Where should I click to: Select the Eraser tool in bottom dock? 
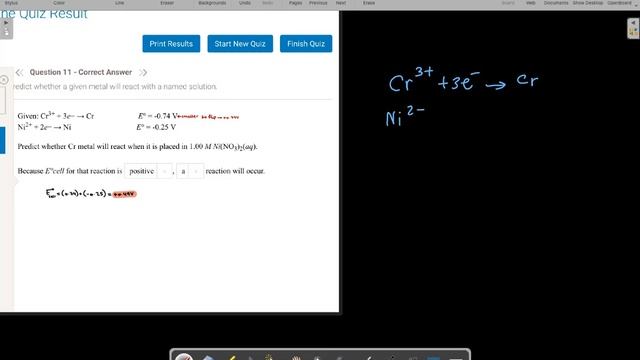pos(208,358)
